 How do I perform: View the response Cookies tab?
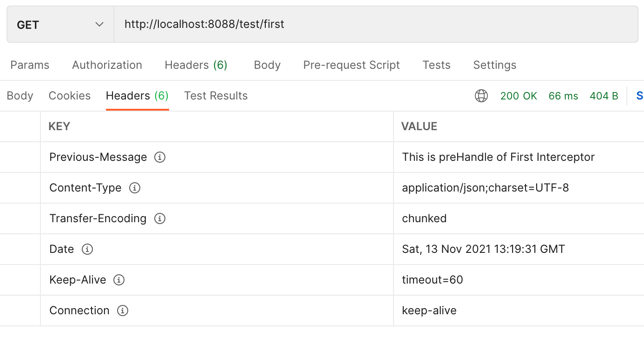70,96
